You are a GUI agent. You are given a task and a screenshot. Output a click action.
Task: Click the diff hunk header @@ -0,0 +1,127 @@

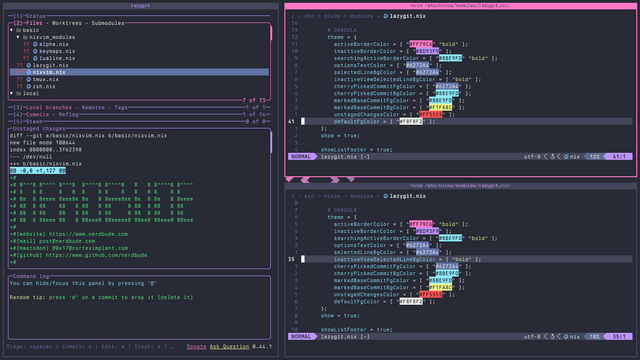point(38,171)
